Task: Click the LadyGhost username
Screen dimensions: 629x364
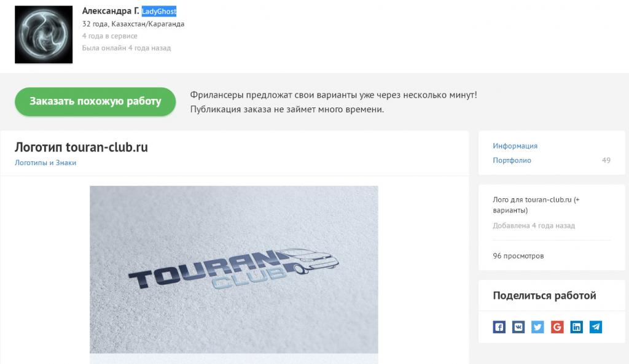Action: coord(159,11)
